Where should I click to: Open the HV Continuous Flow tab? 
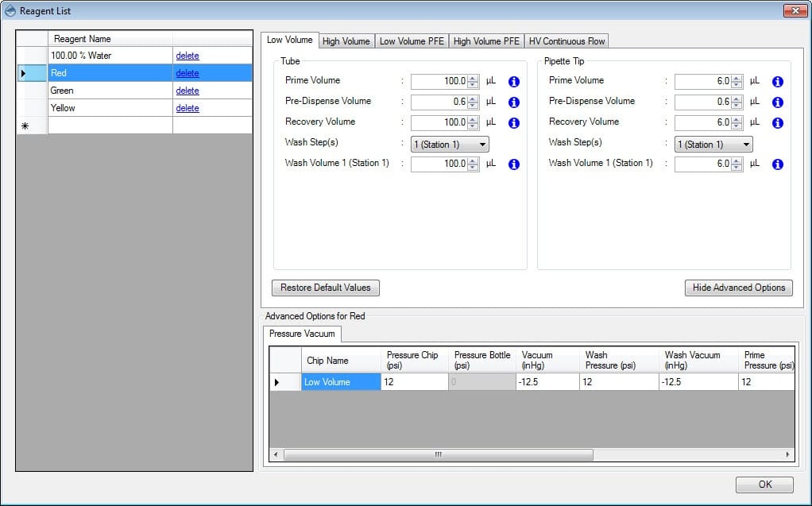coord(566,41)
